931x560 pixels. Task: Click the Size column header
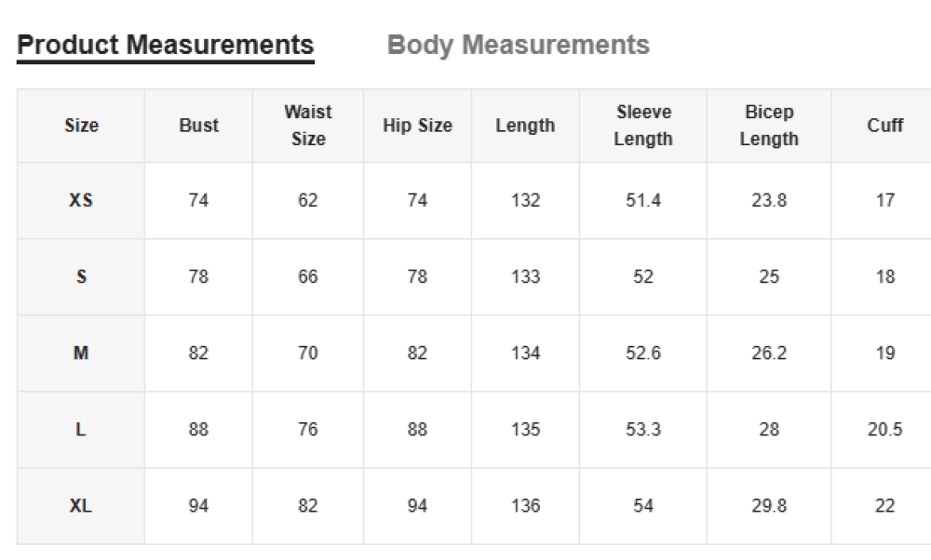click(x=81, y=126)
